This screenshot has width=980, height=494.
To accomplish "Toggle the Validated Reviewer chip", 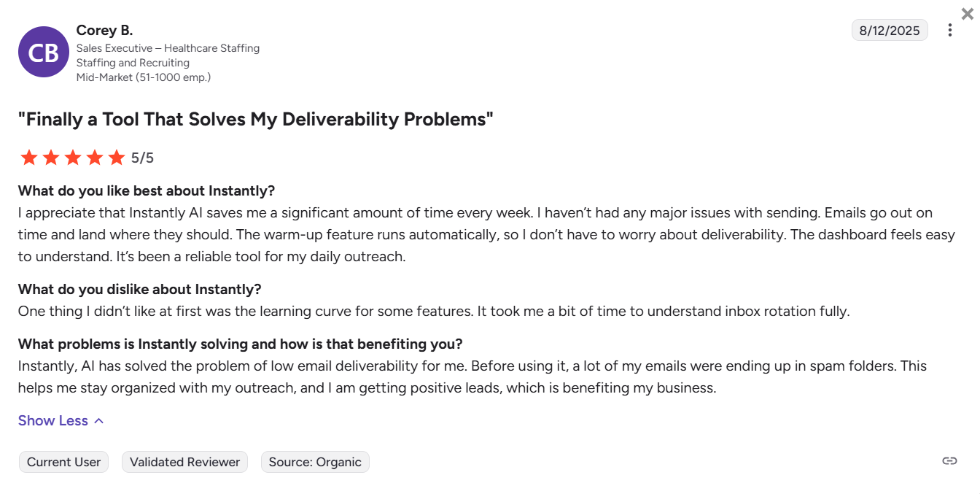I will pos(184,461).
